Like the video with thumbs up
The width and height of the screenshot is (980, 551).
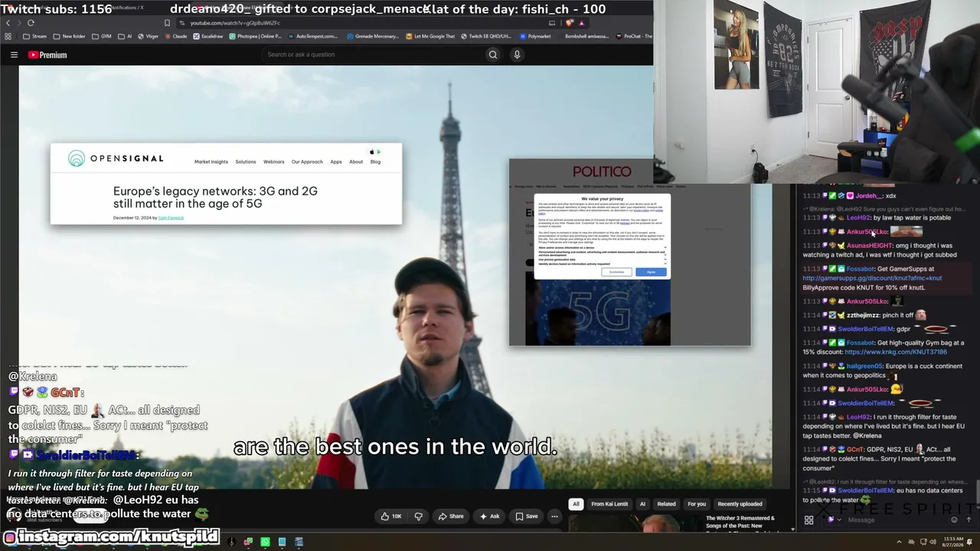tap(391, 517)
